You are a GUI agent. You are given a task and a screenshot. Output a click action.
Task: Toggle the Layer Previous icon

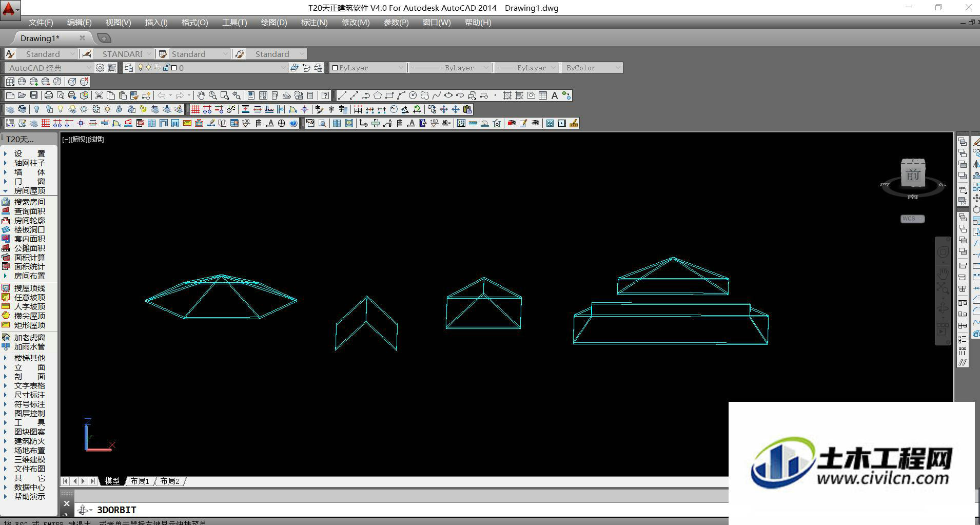[x=306, y=68]
